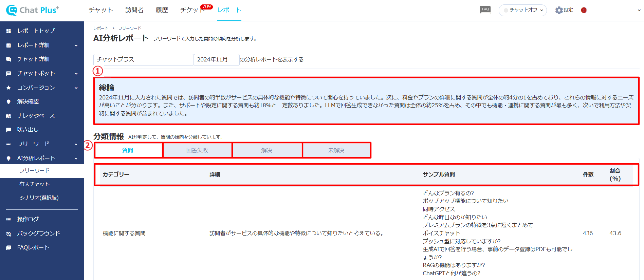The height and width of the screenshot is (280, 644).
Task: Click the レポートトップ dashboard icon
Action: pos(8,31)
